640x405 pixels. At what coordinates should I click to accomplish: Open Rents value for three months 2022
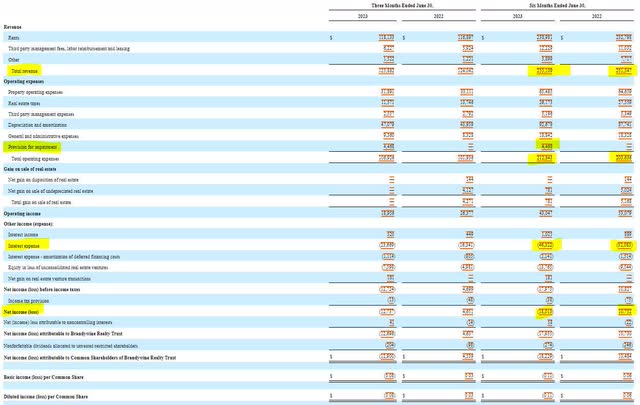[466, 38]
